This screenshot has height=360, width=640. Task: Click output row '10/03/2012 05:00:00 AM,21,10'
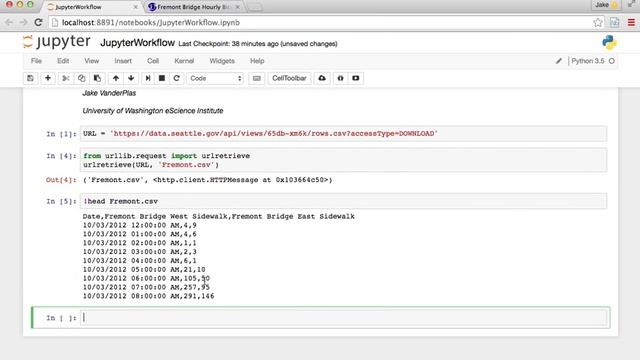coord(144,269)
